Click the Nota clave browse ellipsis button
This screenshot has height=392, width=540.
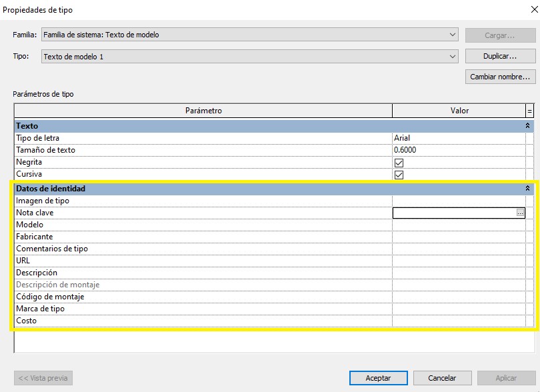(520, 213)
